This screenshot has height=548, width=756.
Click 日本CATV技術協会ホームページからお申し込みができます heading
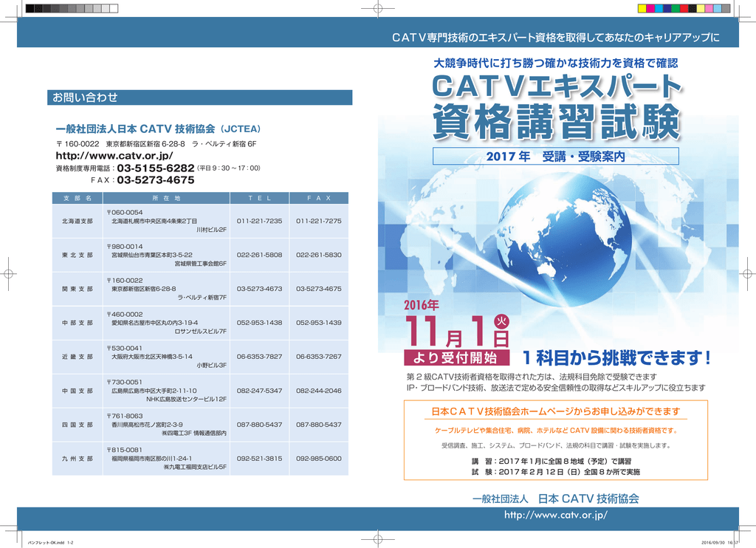[x=556, y=411]
